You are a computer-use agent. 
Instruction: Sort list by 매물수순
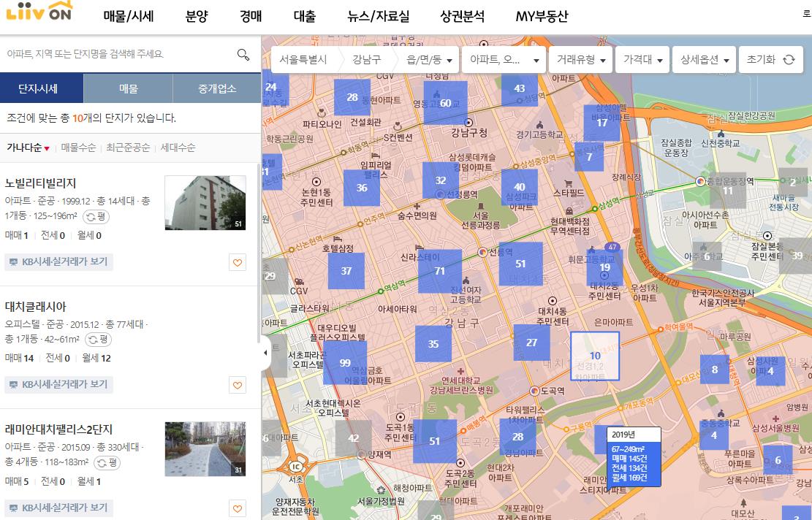click(78, 148)
